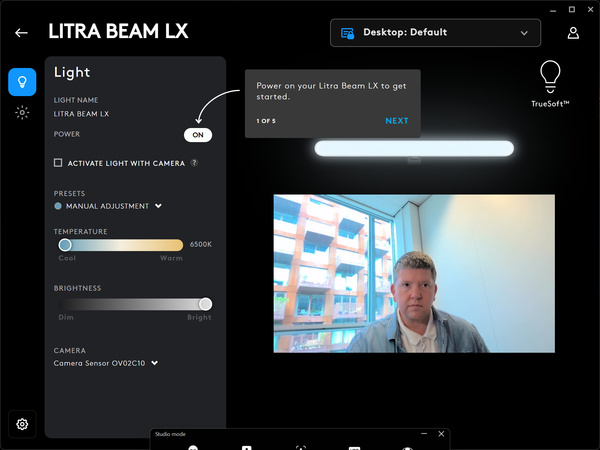The width and height of the screenshot is (600, 450).
Task: Expand the Camera Sensor OV02C10 dropdown
Action: [x=154, y=363]
